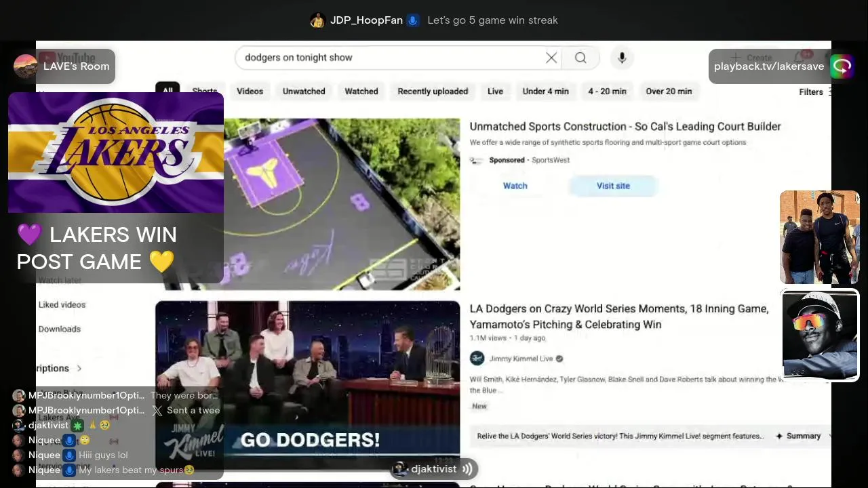Click the speaker icon next to djaktivist
The height and width of the screenshot is (488, 868).
(467, 468)
